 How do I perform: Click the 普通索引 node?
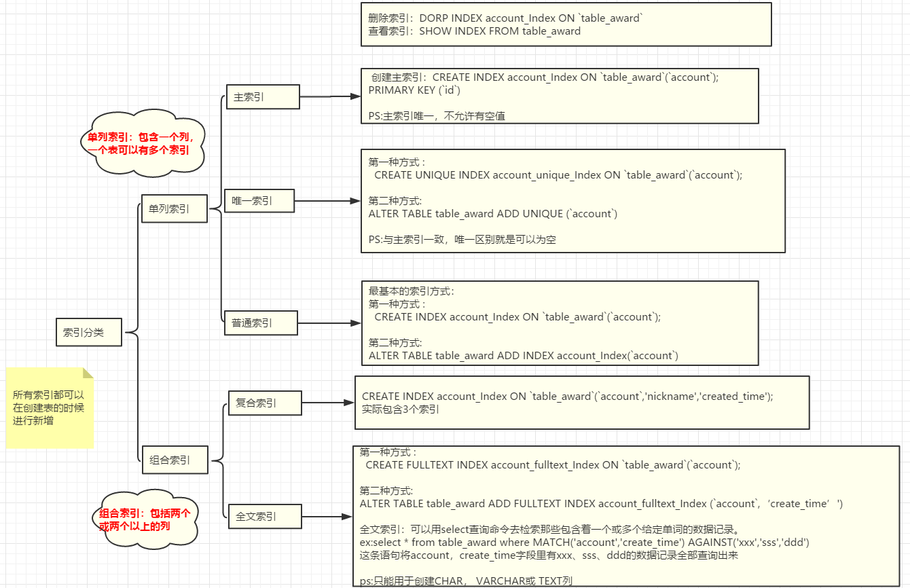point(260,323)
